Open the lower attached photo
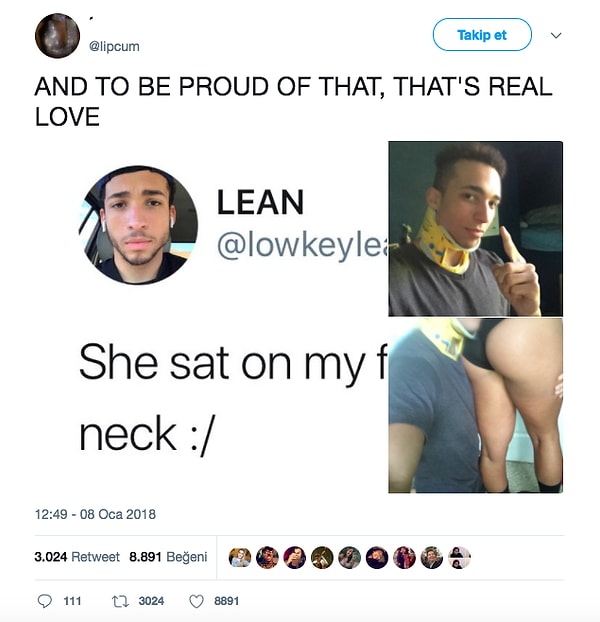 475,405
